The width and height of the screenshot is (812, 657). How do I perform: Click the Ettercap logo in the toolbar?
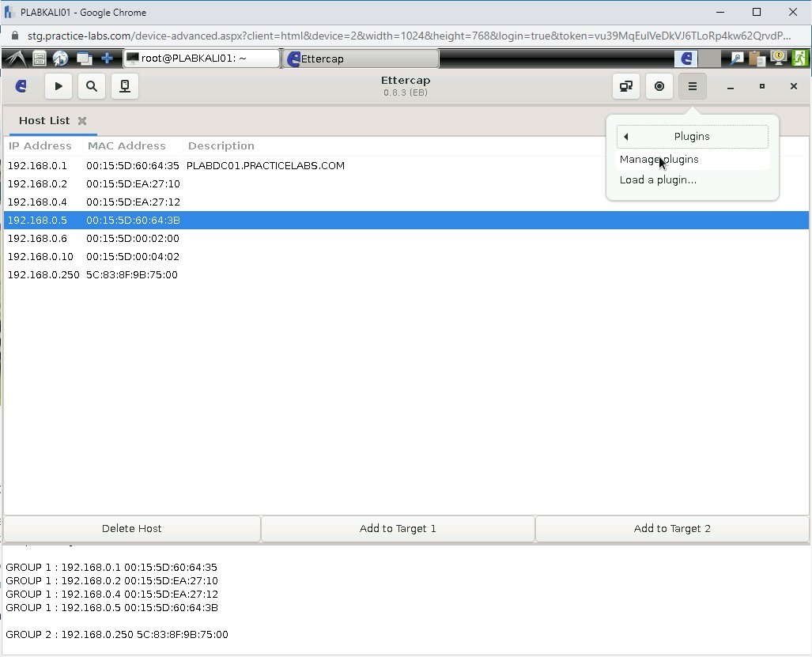point(21,86)
